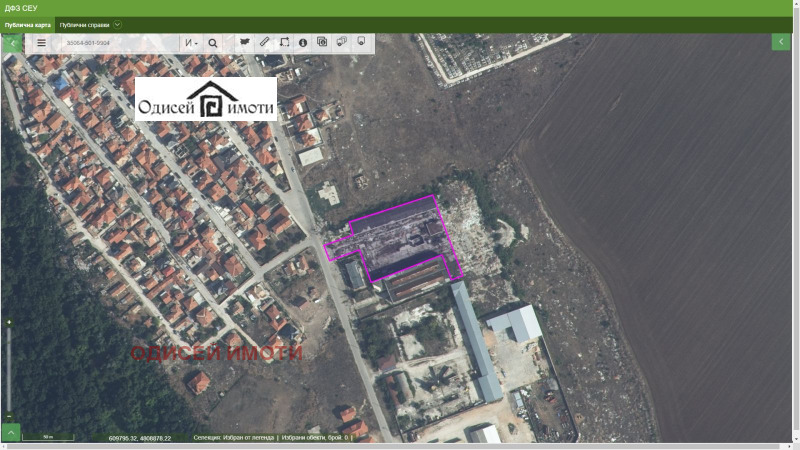This screenshot has width=800, height=450.
Task: Click the ДФЗ СЕУ header title
Action: [21, 8]
